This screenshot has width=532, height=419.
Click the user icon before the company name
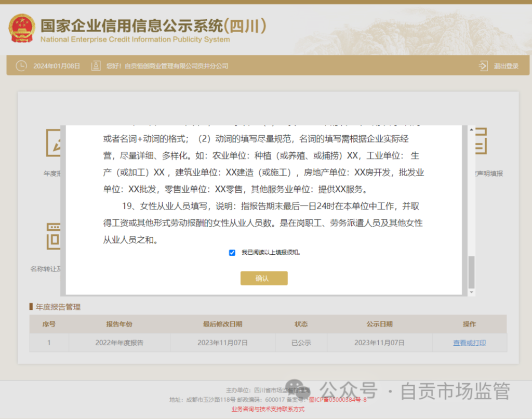[96, 66]
